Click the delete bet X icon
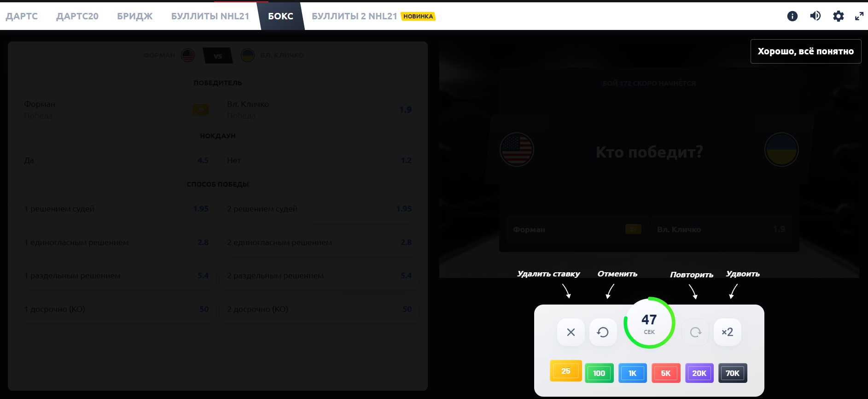 point(571,332)
